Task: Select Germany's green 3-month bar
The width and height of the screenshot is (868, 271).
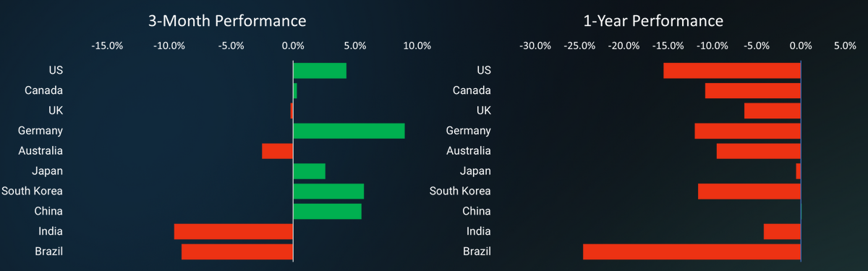Action: (x=349, y=131)
